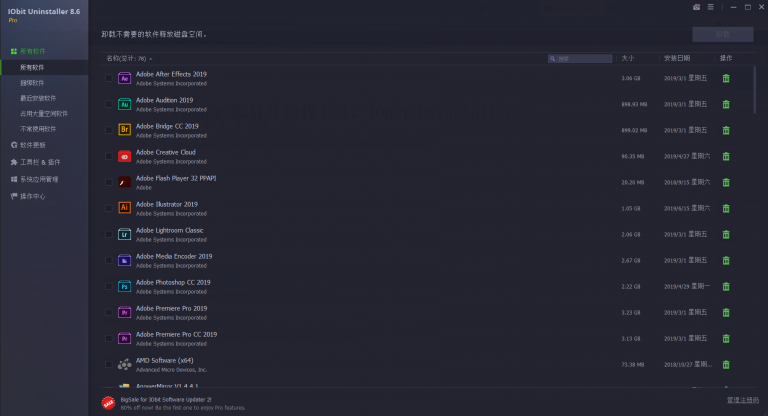
Task: Check the Adobe Flash Player 32 PPAPI box
Action: [109, 182]
